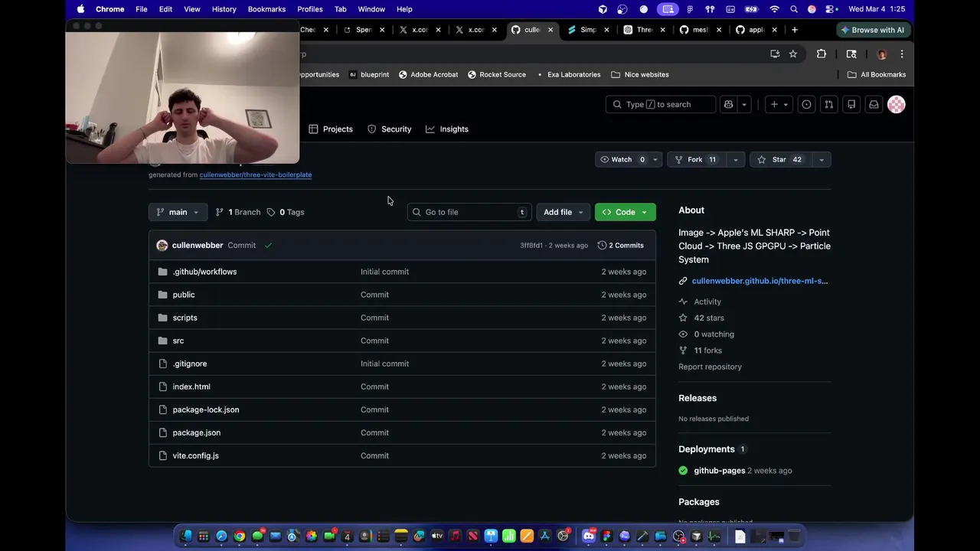Expand the Fork options dropdown arrow

[736, 159]
